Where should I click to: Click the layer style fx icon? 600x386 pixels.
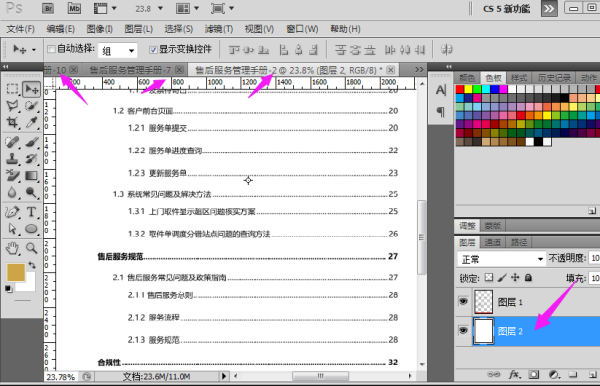[514, 375]
